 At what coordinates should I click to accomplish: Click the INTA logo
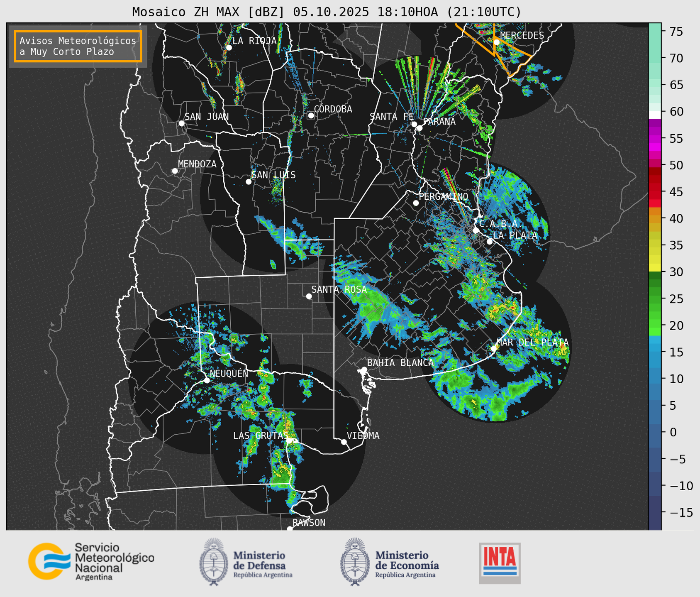click(x=500, y=563)
